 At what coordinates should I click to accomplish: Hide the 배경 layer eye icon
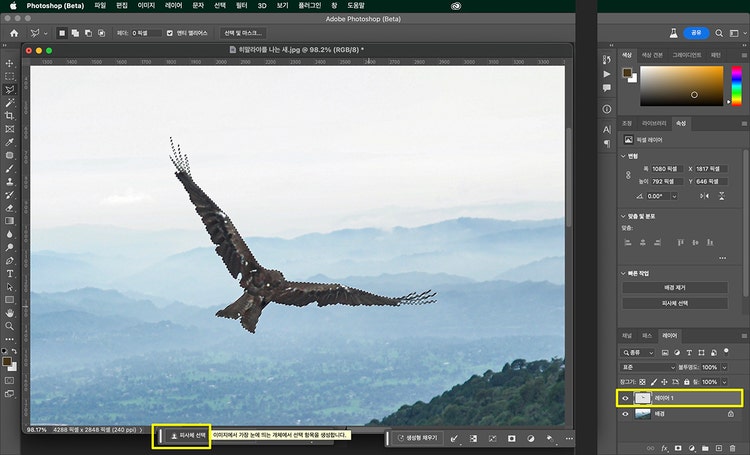tap(626, 413)
